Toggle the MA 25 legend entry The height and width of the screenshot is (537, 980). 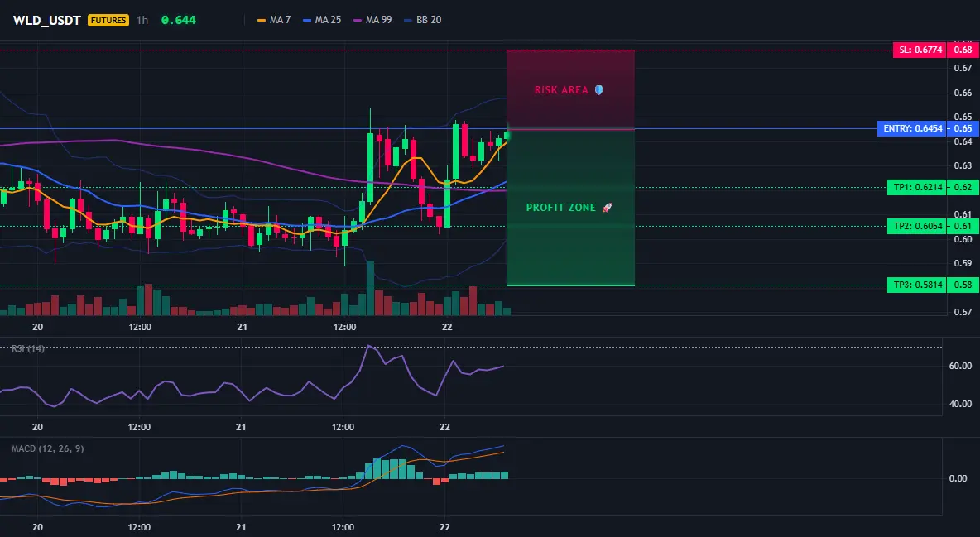pos(322,20)
